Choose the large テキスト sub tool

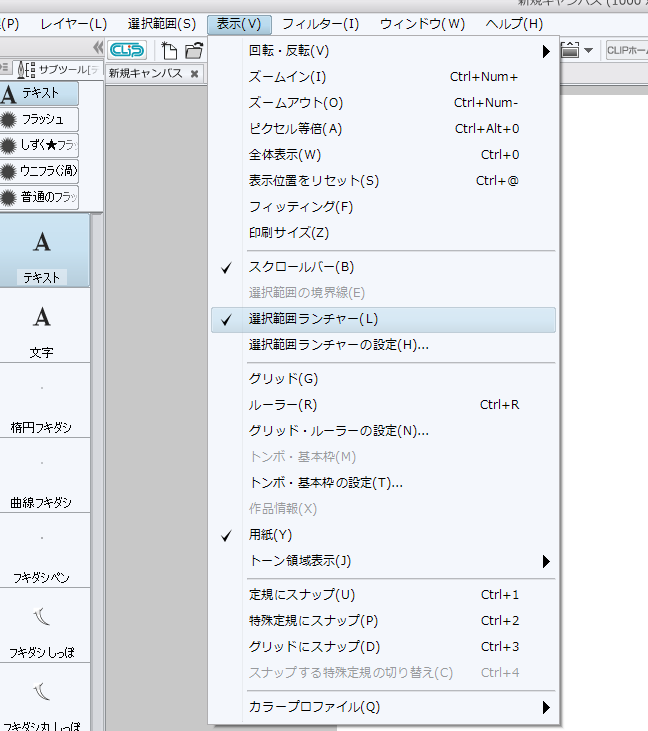click(44, 251)
